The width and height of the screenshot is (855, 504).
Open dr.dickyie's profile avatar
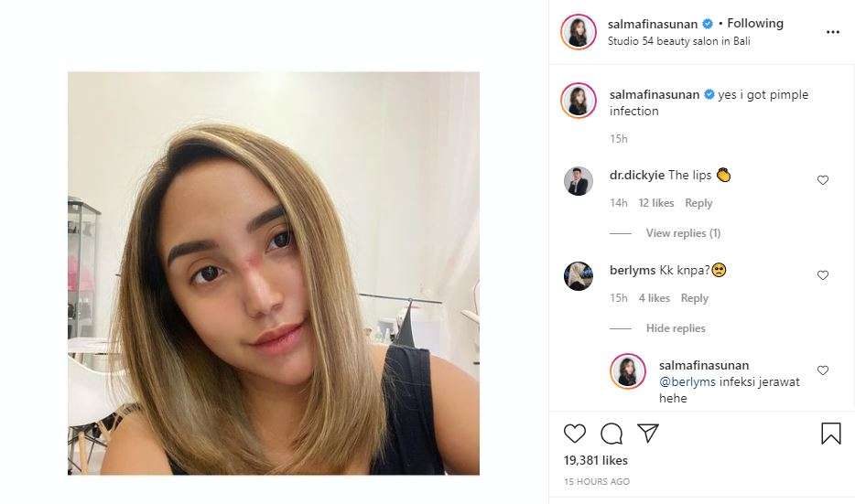click(x=578, y=181)
